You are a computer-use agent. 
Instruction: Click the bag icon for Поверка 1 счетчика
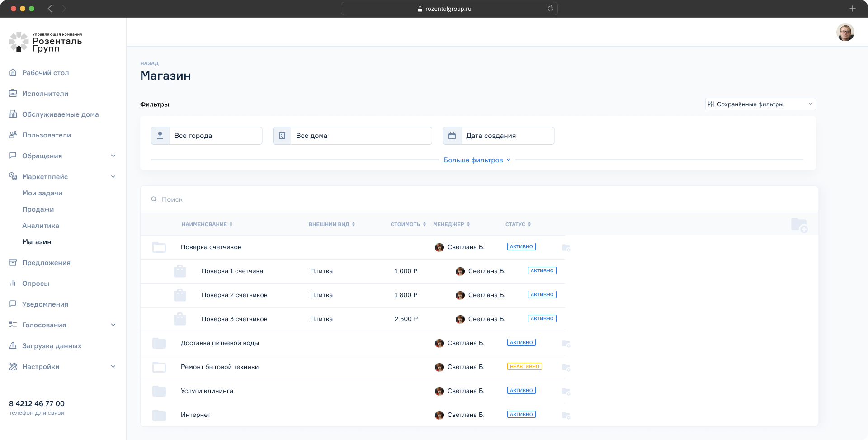point(180,271)
